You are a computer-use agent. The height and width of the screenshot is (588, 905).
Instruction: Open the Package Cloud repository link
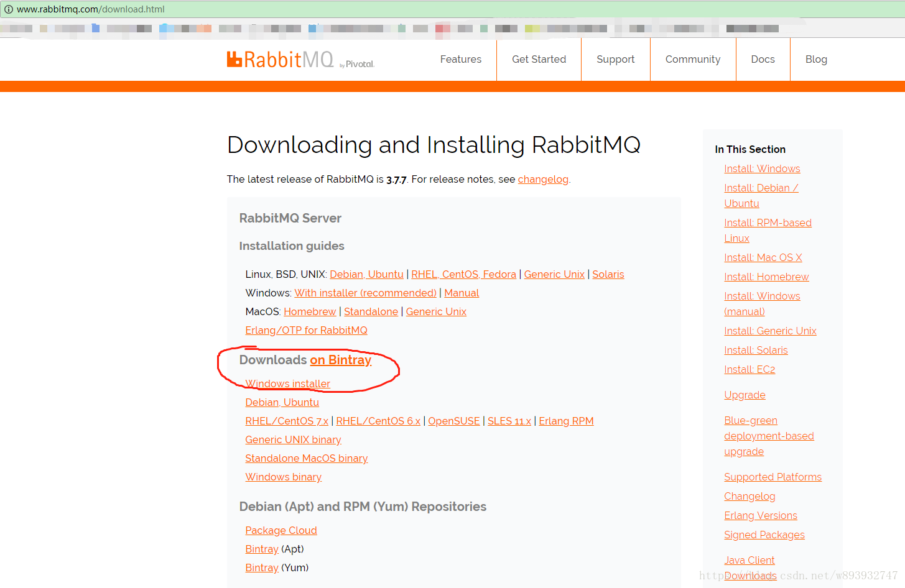pos(281,530)
